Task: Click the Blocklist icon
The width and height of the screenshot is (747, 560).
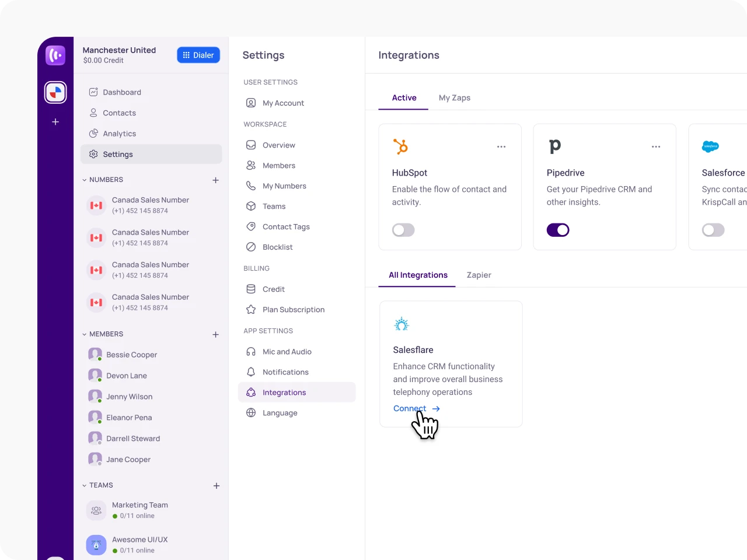Action: [x=251, y=247]
